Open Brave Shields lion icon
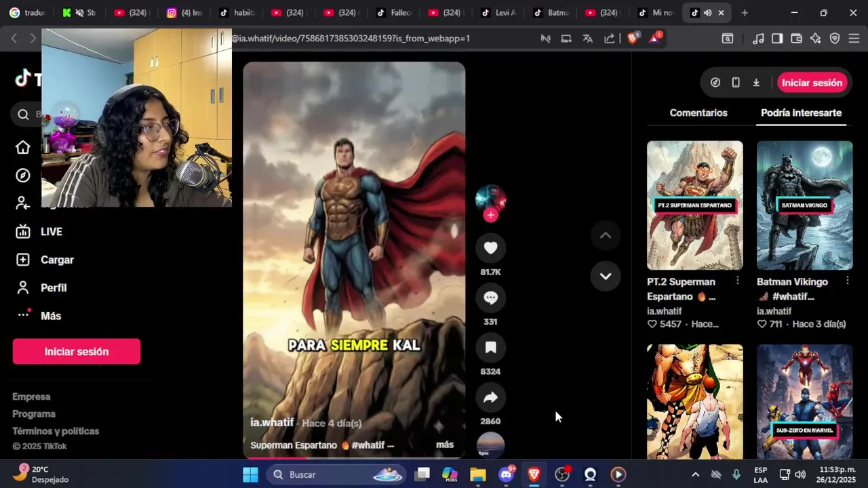The height and width of the screenshot is (488, 868). pyautogui.click(x=633, y=39)
